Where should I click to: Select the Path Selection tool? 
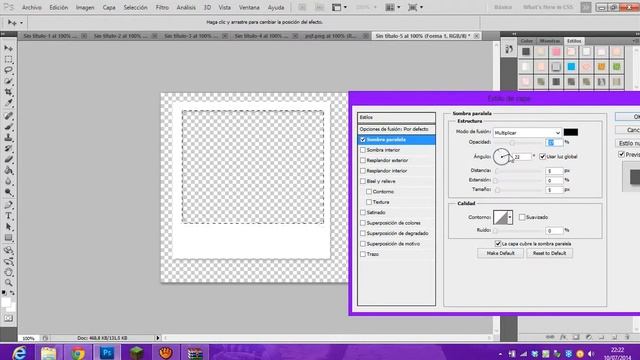[8, 227]
